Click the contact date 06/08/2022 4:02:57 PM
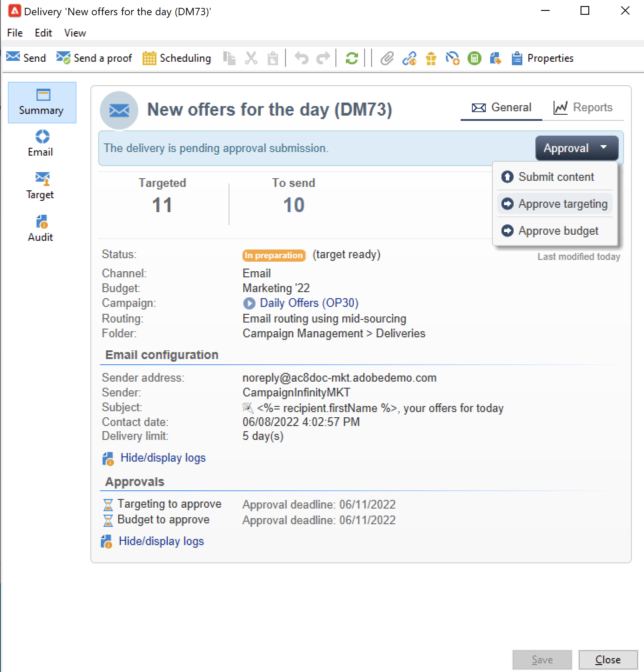The image size is (644, 672). point(301,422)
